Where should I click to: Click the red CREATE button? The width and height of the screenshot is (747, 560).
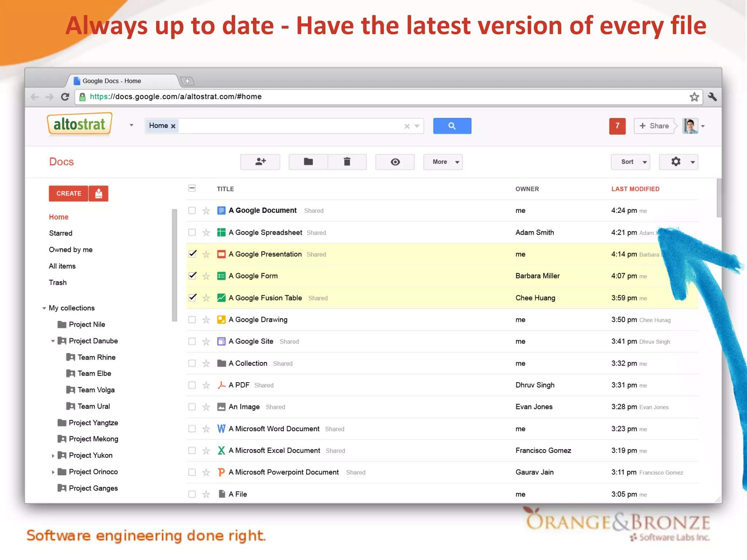(x=69, y=194)
